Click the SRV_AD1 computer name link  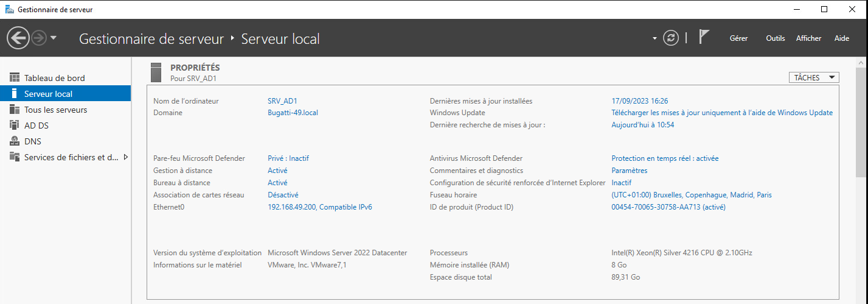pos(282,101)
